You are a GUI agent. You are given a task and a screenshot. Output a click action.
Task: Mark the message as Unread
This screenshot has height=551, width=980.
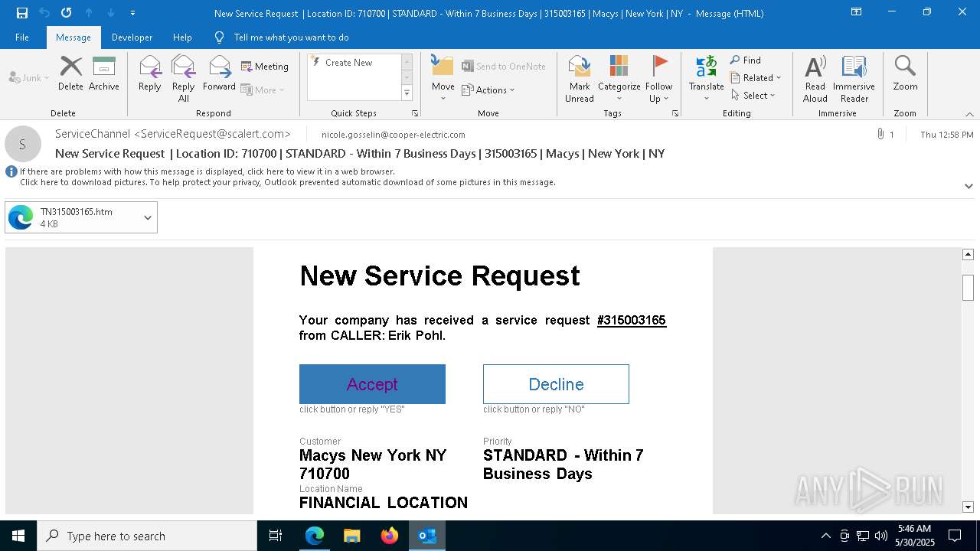tap(580, 79)
